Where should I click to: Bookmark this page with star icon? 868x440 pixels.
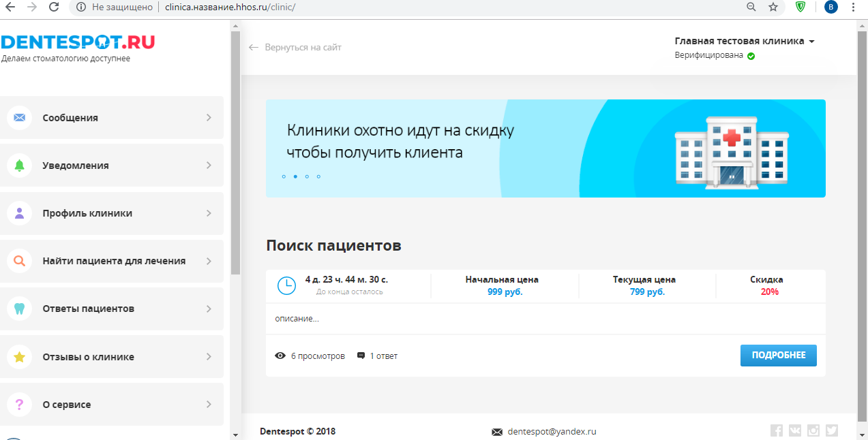pyautogui.click(x=773, y=7)
